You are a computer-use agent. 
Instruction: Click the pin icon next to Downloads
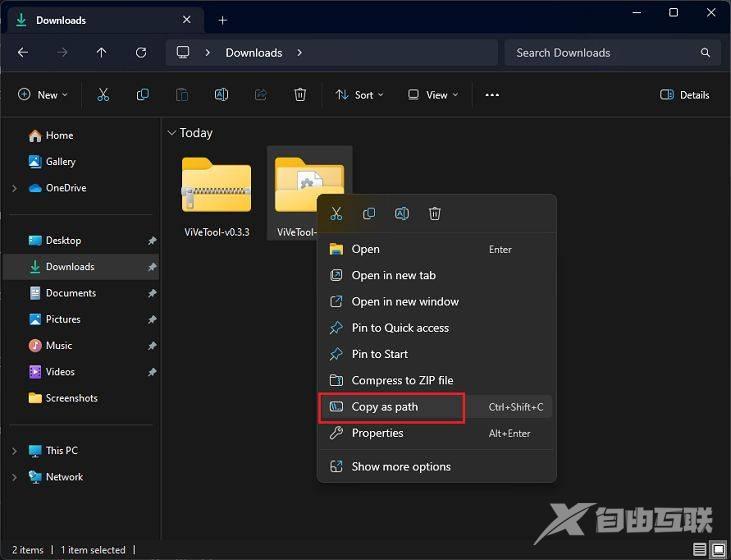pos(152,267)
